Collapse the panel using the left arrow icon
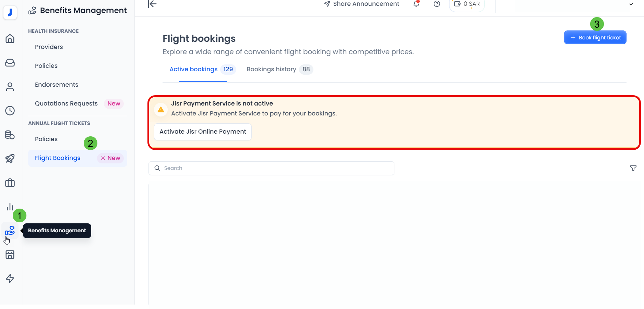Screen dimensions: 644x309 point(151,4)
